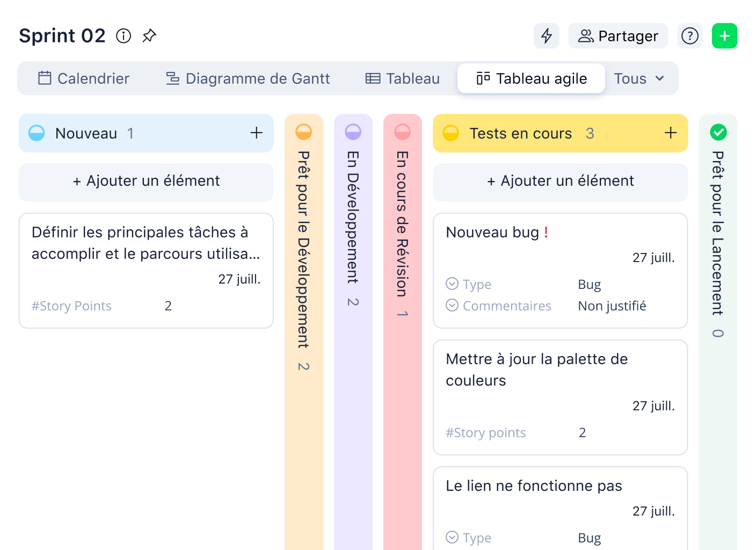This screenshot has width=756, height=550.
Task: Open the help question mark icon
Action: [690, 36]
